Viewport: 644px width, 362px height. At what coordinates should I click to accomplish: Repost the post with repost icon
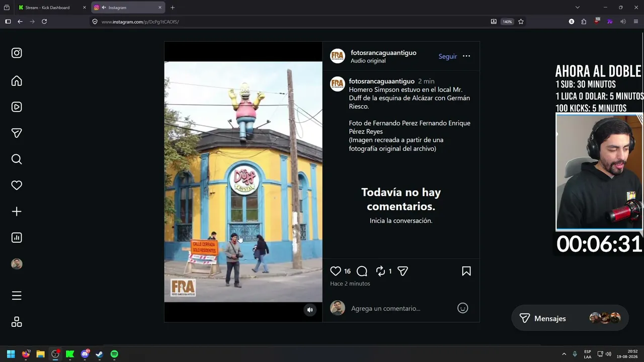pos(381,271)
